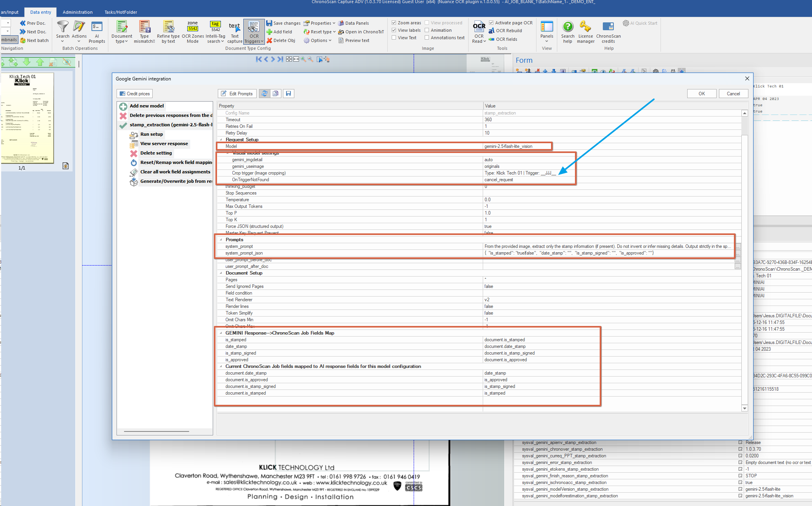Switch to the Administration tab
The width and height of the screenshot is (812, 506).
(x=77, y=12)
